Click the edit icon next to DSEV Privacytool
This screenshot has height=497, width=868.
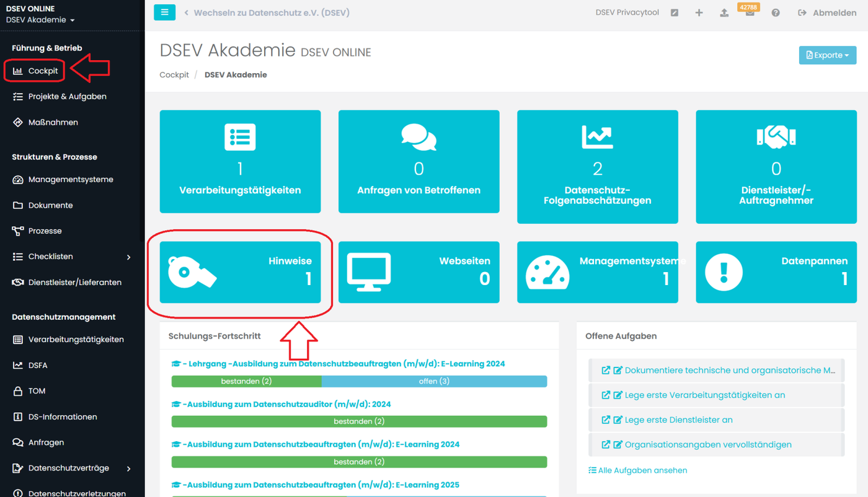pyautogui.click(x=675, y=12)
